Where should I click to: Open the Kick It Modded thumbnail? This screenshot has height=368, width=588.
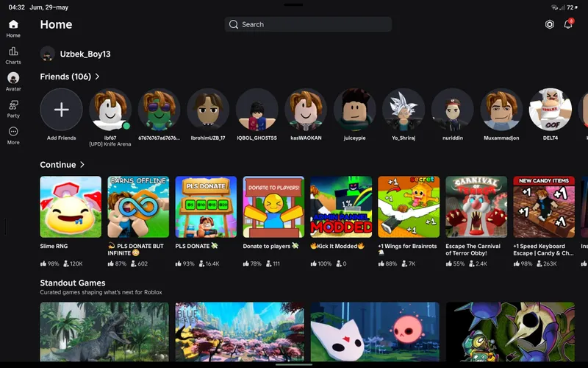point(341,207)
